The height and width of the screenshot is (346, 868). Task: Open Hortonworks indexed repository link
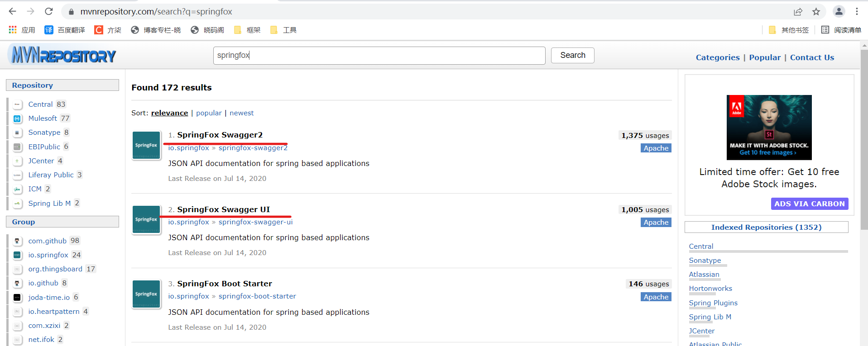click(710, 289)
